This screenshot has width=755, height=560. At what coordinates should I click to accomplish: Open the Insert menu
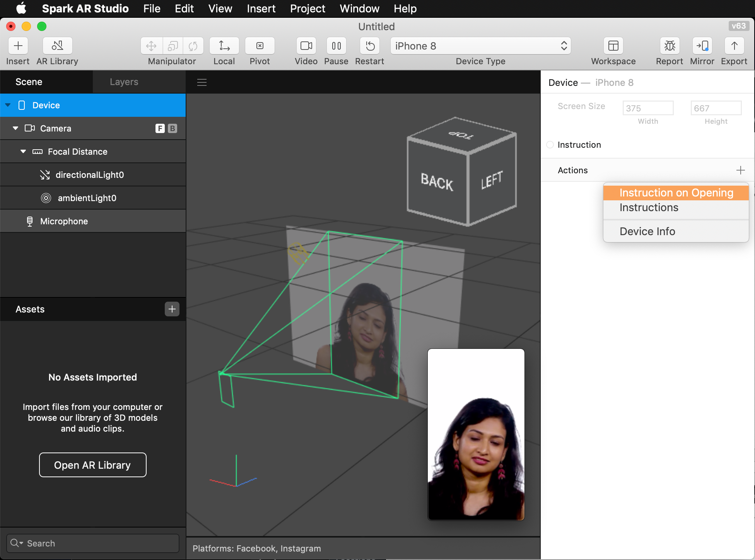[261, 9]
